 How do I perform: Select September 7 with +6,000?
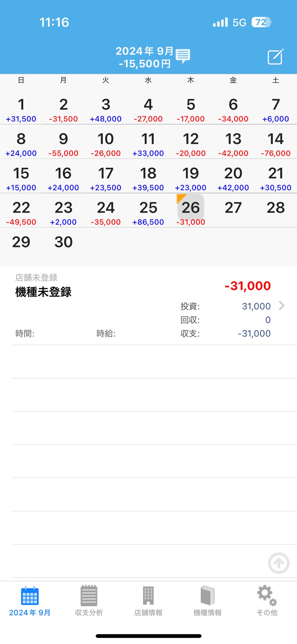(276, 109)
